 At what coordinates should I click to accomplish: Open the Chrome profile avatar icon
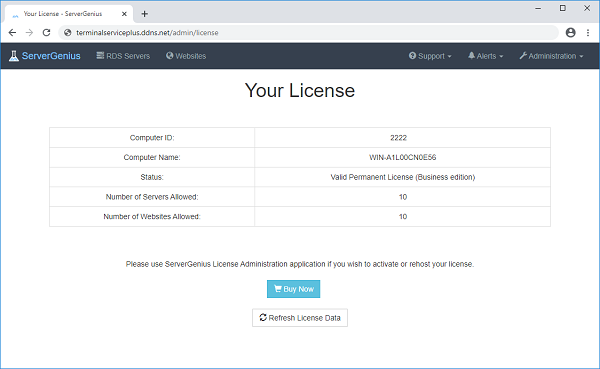coord(571,33)
